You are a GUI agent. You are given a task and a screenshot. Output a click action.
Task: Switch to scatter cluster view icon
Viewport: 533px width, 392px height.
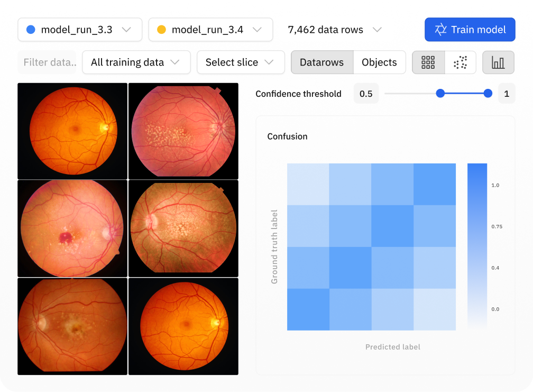click(x=460, y=62)
